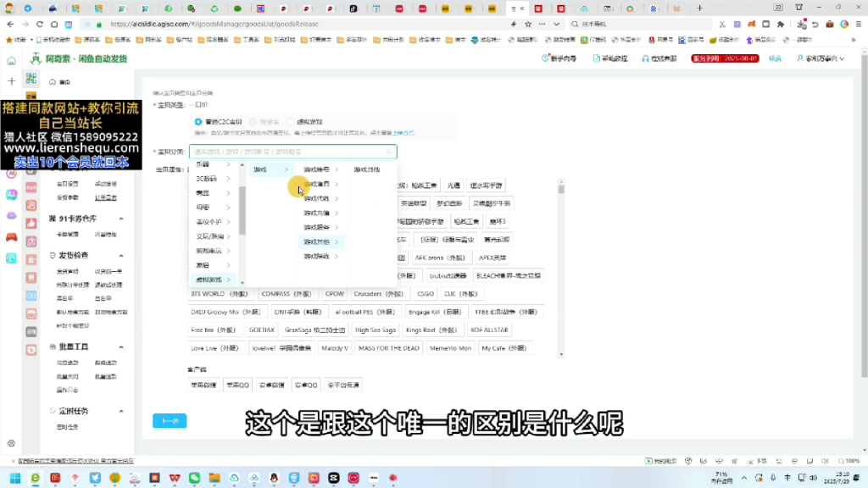The height and width of the screenshot is (488, 868).
Task: Select the 虚拟游戏 radio option
Action: tap(288, 121)
